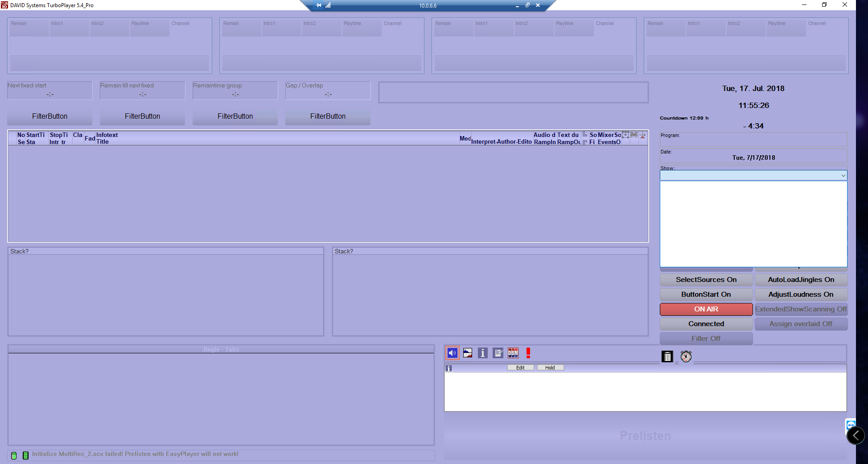Click the blue speaker prelisten icon
The width and height of the screenshot is (868, 464).
tap(452, 353)
